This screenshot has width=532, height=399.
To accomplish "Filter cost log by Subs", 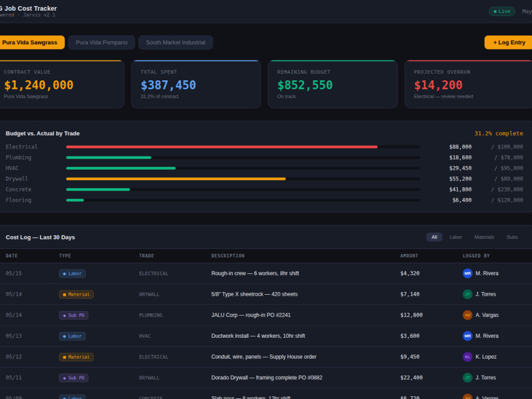I will tap(512, 237).
